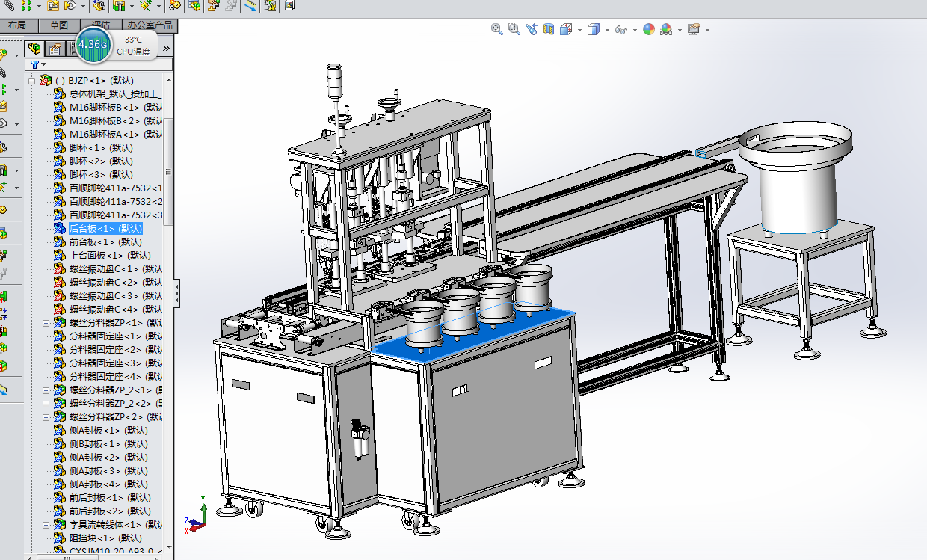Select the Rotate View tool
This screenshot has width=927, height=560.
pos(531,29)
